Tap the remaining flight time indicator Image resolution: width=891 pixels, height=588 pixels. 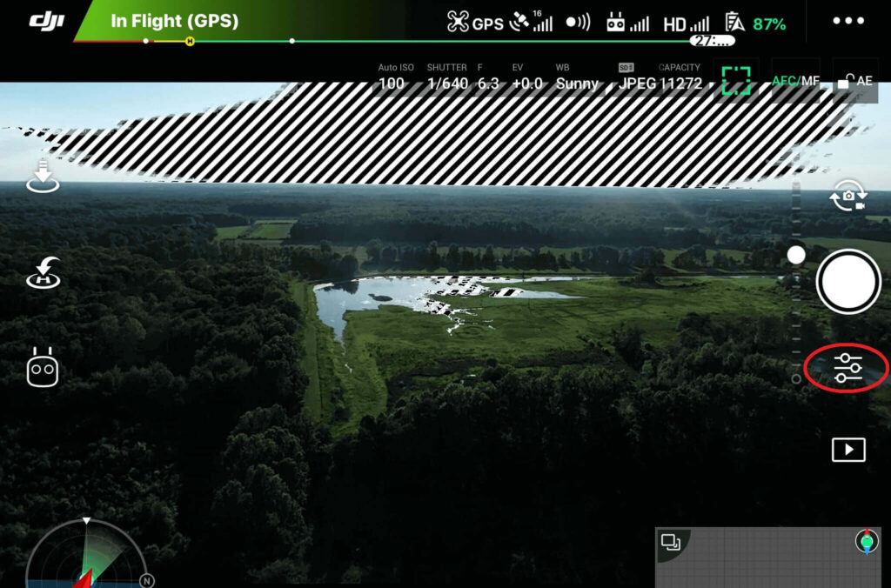coord(712,41)
